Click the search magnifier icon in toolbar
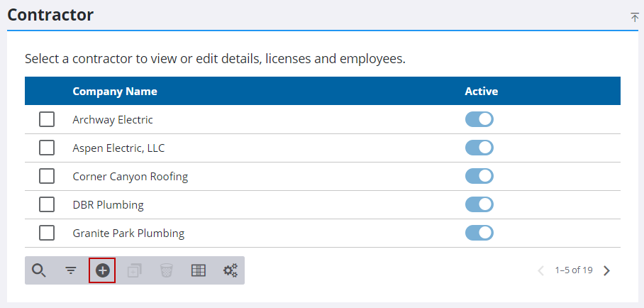The height and width of the screenshot is (308, 644). [x=39, y=270]
